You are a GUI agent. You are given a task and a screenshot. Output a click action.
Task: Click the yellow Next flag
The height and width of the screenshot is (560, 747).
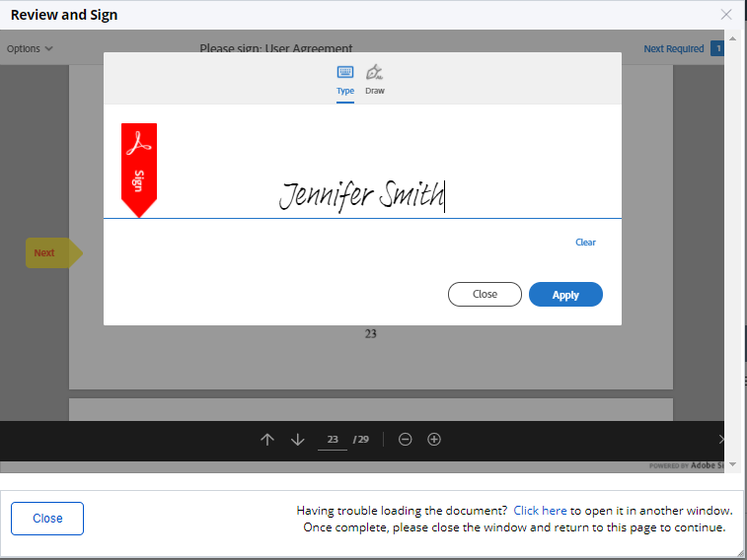point(49,252)
